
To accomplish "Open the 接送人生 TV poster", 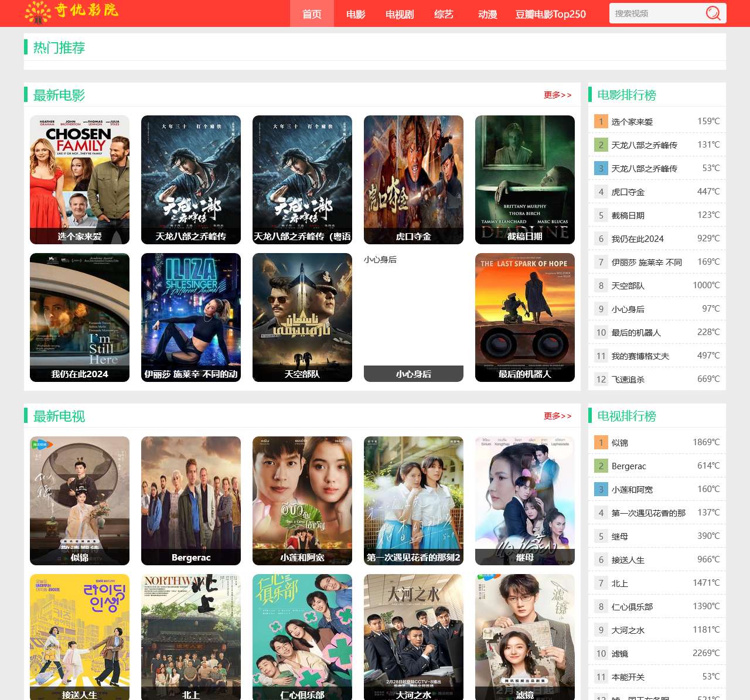I will tap(80, 637).
